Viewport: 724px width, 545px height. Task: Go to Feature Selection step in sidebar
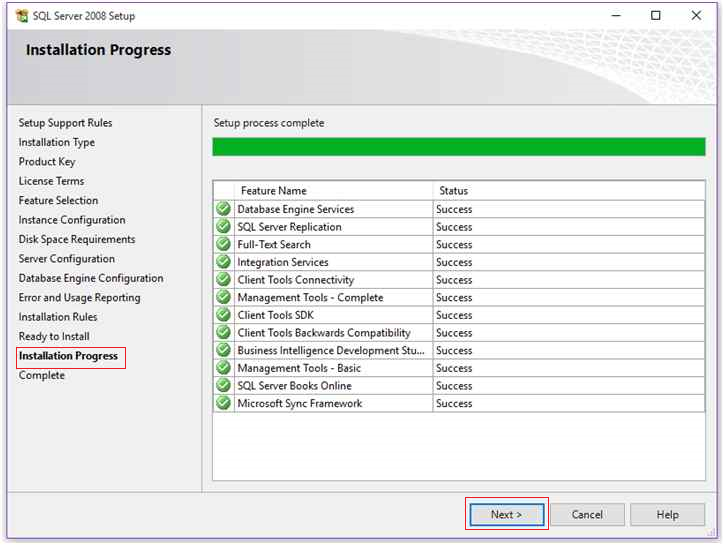point(58,200)
